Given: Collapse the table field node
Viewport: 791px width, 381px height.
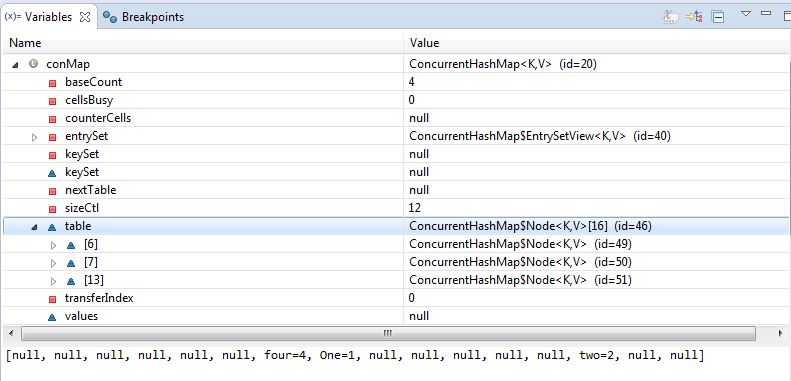Looking at the screenshot, I should pyautogui.click(x=34, y=227).
